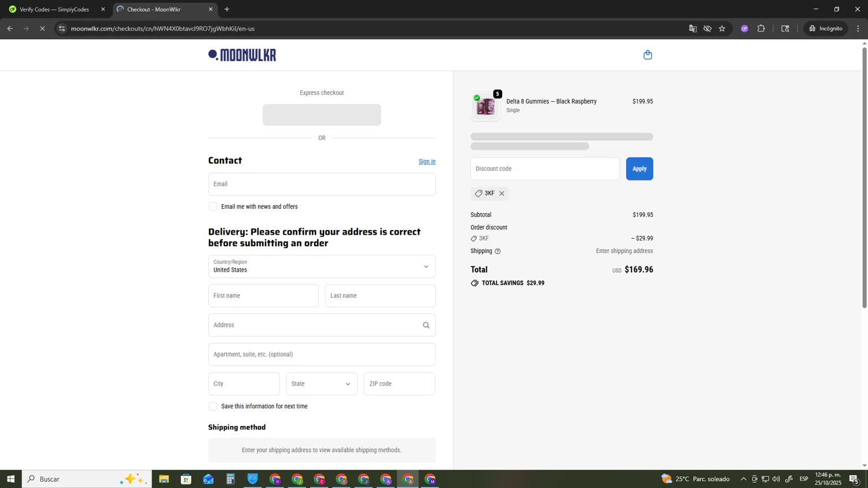Click the ESP language indicator

tap(804, 479)
